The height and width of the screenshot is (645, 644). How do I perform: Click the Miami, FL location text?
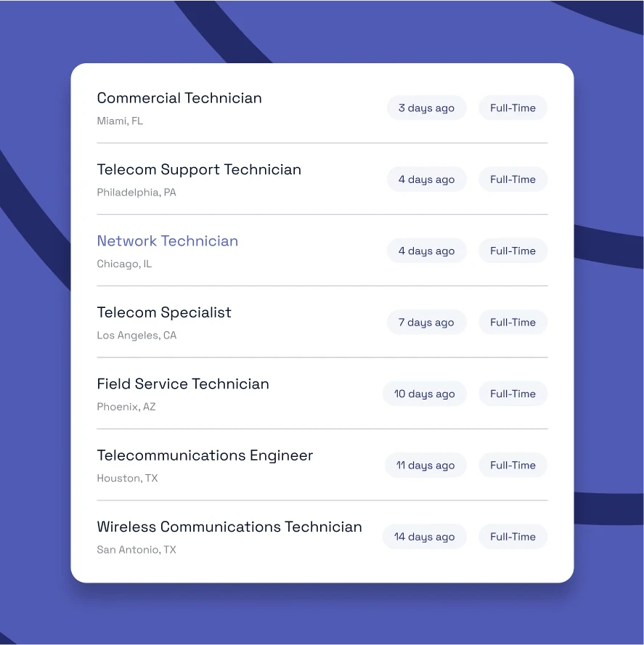pyautogui.click(x=120, y=121)
